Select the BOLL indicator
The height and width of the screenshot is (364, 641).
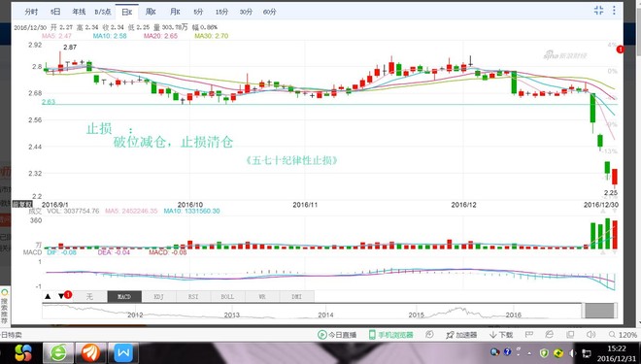tap(227, 297)
